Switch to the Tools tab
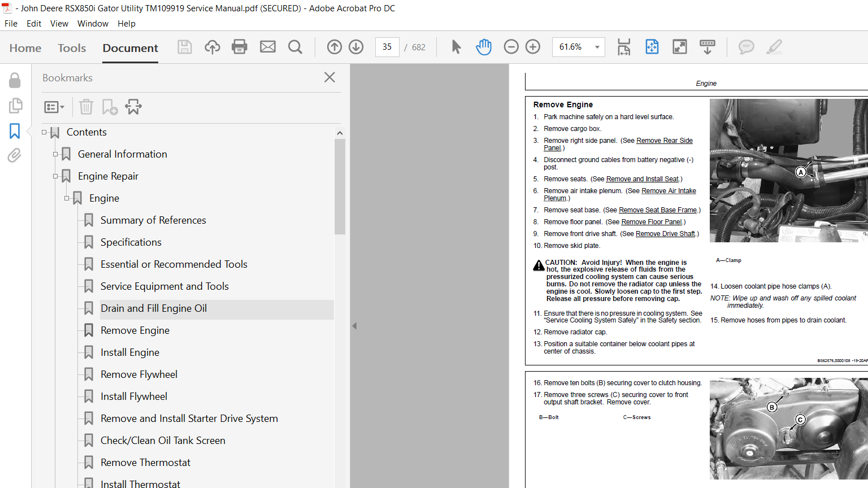This screenshot has width=868, height=488. pyautogui.click(x=72, y=48)
